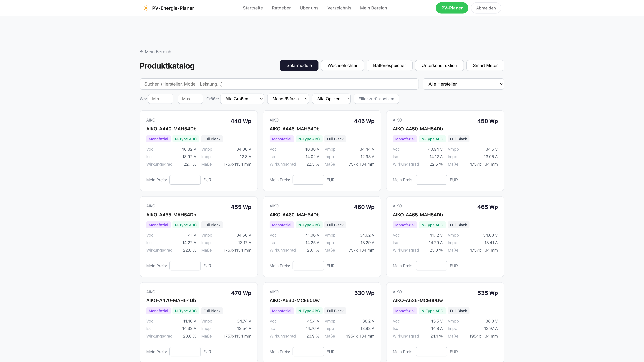
Task: Click Mein Preis field for AIKO-A465-MAH54Db
Action: coord(431,266)
